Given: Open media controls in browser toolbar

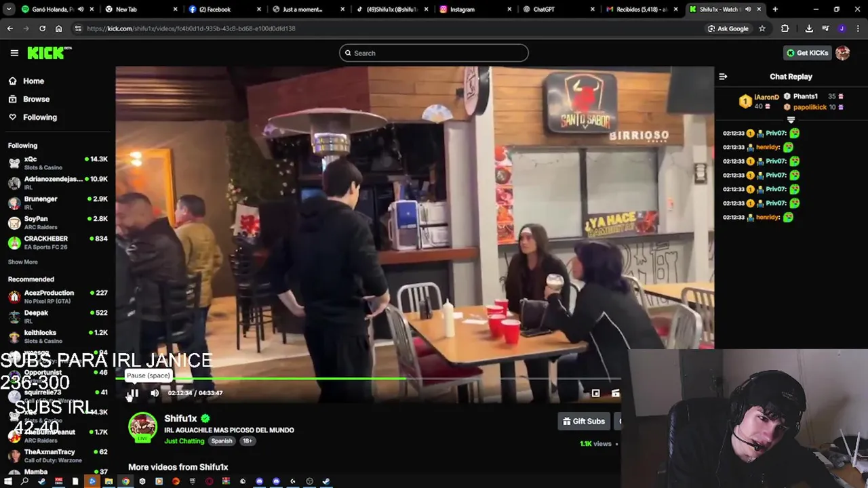Looking at the screenshot, I should pos(825,28).
